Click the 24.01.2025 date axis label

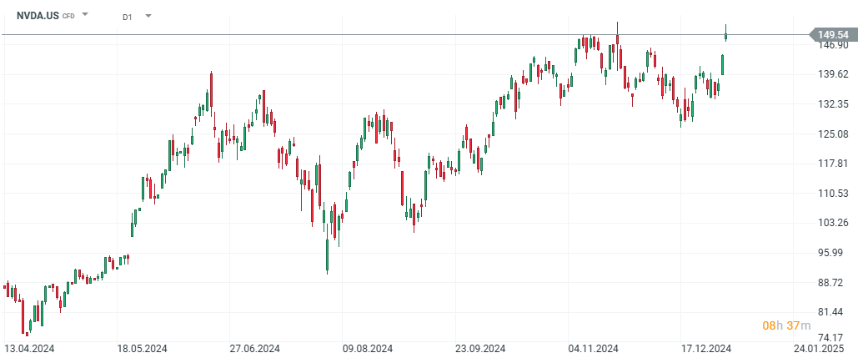tap(818, 349)
